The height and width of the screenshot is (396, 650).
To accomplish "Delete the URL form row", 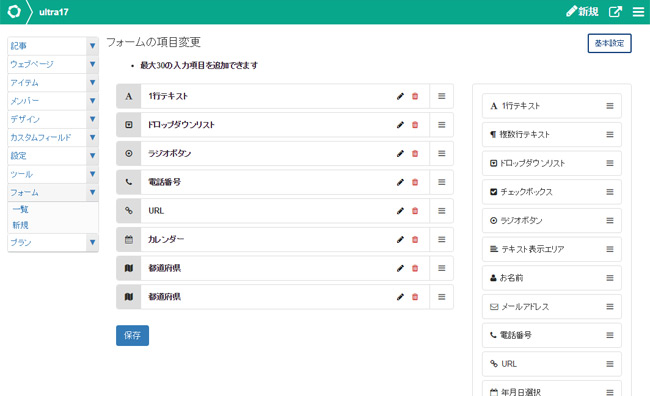I will coord(415,211).
